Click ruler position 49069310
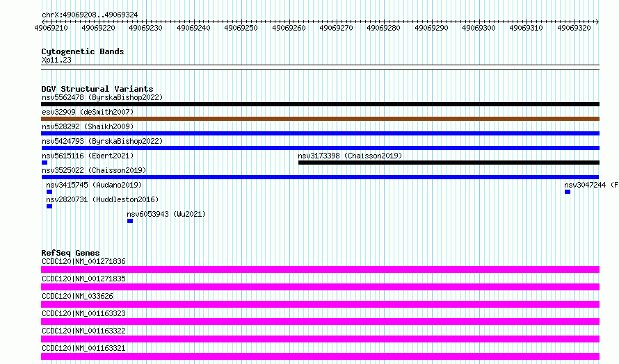The width and height of the screenshot is (619, 364). tap(526, 28)
